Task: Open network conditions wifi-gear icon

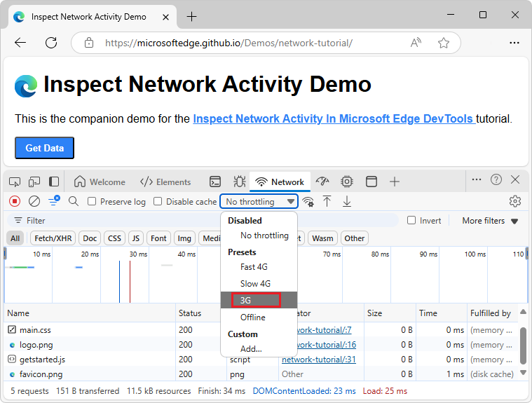Action: (x=308, y=202)
